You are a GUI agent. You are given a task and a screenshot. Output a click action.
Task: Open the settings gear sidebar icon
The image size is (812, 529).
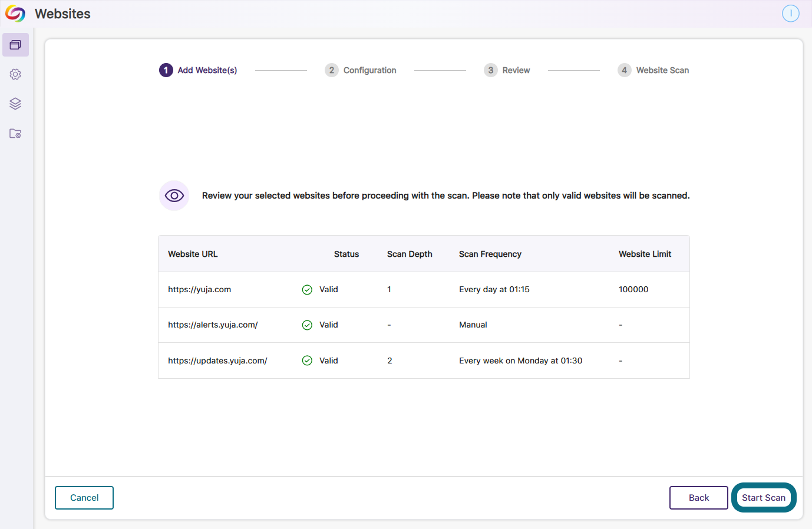tap(15, 74)
